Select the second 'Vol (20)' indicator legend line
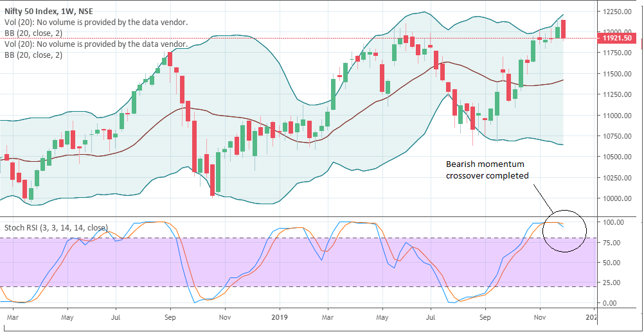Viewport: 644px width, 332px height. (96, 44)
